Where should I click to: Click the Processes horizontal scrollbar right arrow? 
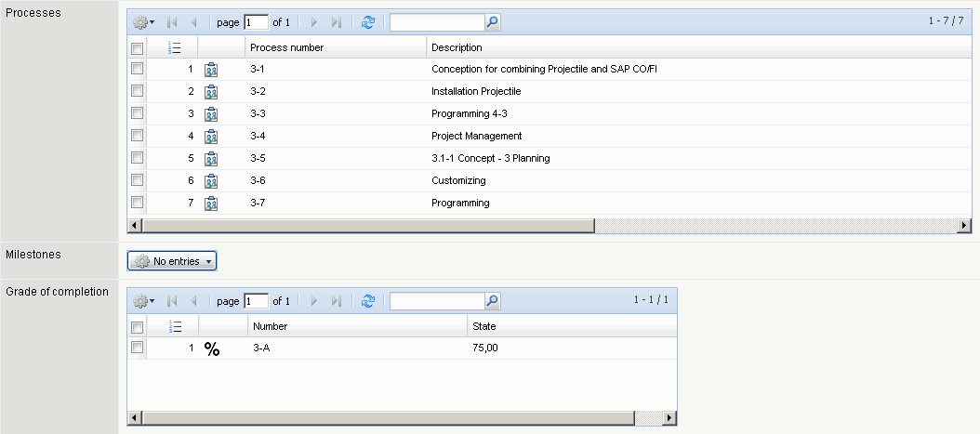pos(964,226)
